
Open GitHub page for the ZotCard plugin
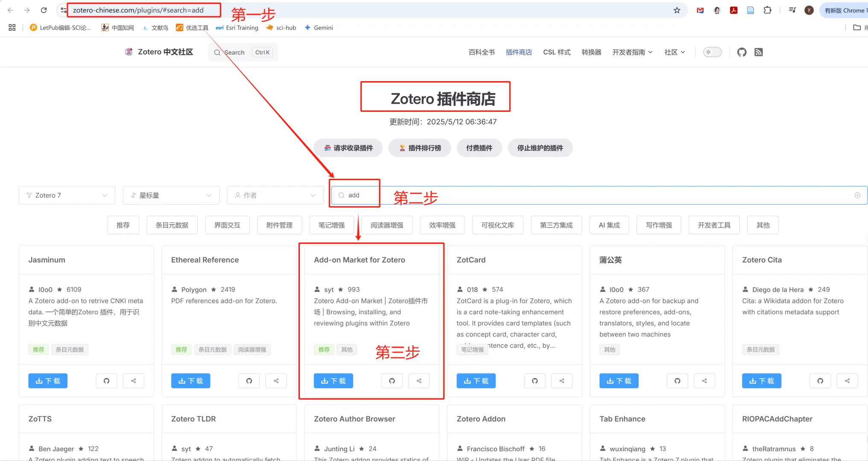point(535,381)
